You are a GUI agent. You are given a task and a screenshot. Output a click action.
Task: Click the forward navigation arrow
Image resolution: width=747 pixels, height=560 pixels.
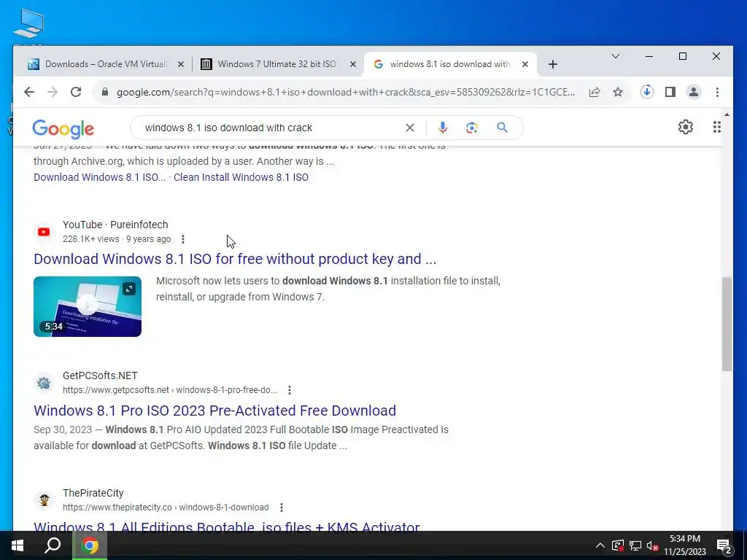coord(53,92)
